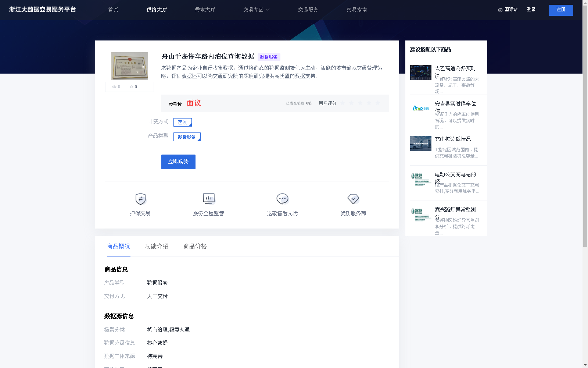Click the 城市治理,智慧交通 scene category value

tap(168, 330)
